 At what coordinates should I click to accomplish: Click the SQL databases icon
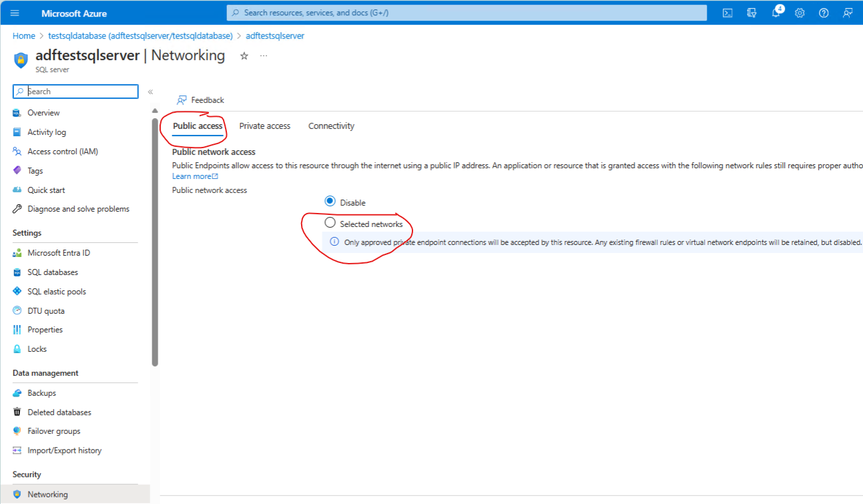[x=17, y=272]
